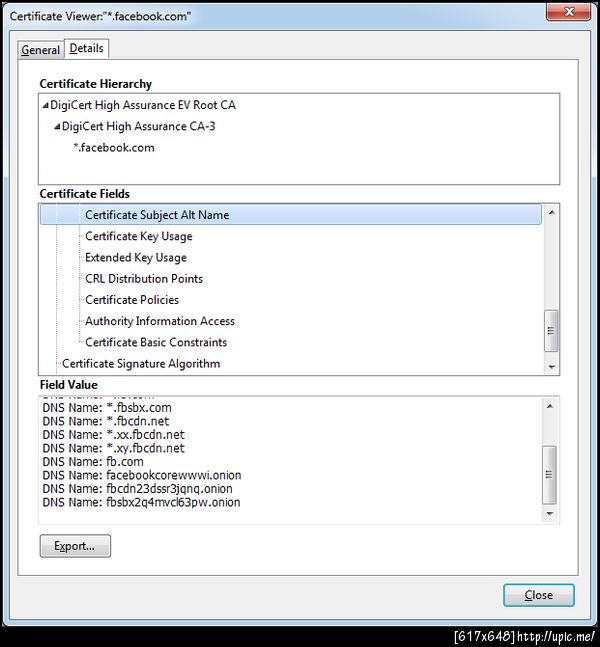Click the Certificate Fields scroll down arrow
This screenshot has width=600, height=647.
(551, 367)
